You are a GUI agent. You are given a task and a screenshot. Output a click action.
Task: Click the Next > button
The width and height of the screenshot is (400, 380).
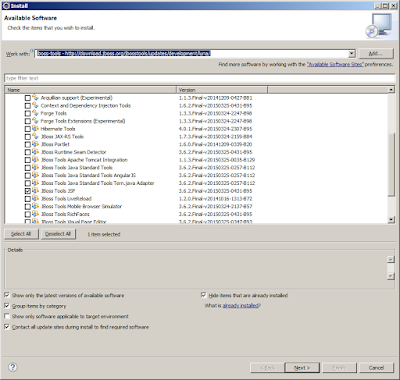(302, 368)
